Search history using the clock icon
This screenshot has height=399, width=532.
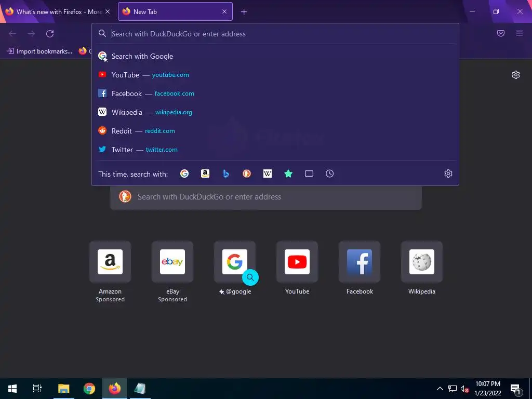pos(329,174)
